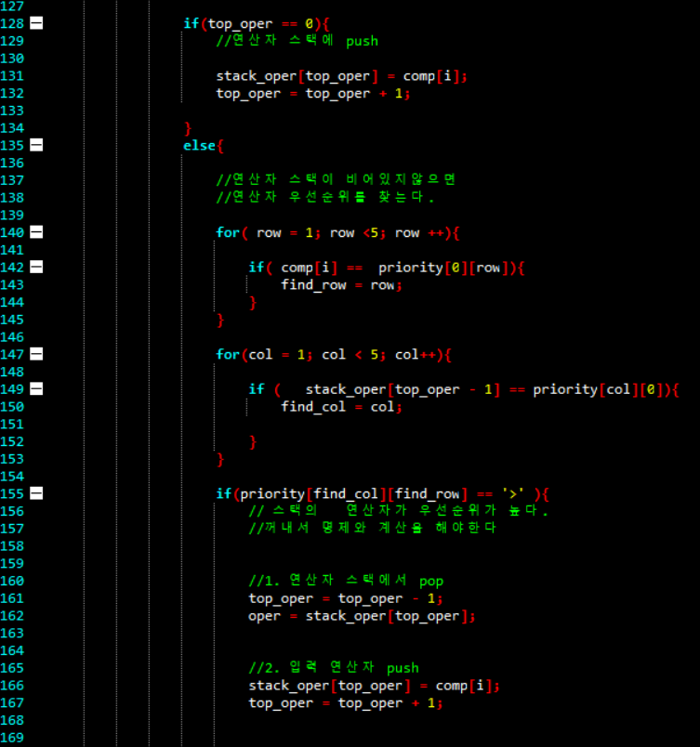Click 'top_oper = top_oper + 1;' on line 167
This screenshot has width=700, height=747.
346,703
